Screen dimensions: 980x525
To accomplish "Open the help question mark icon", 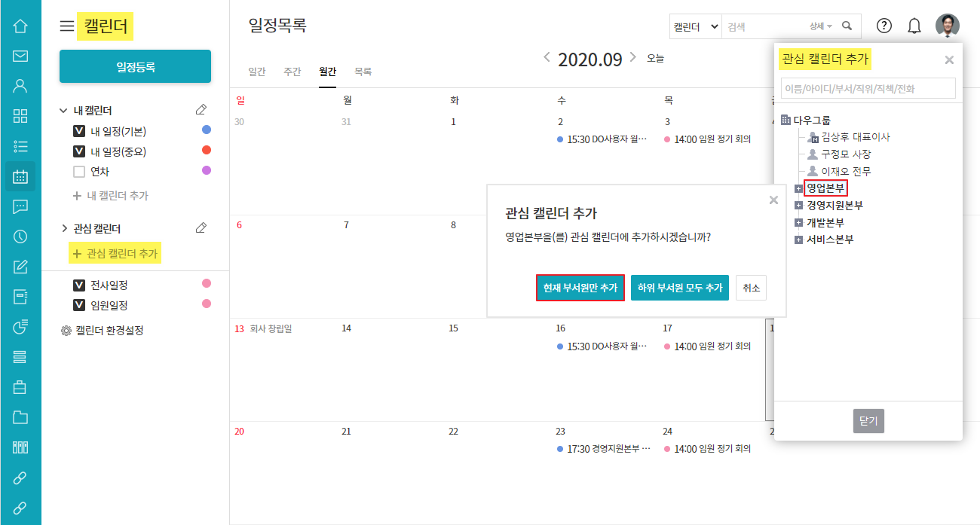I will pyautogui.click(x=884, y=26).
